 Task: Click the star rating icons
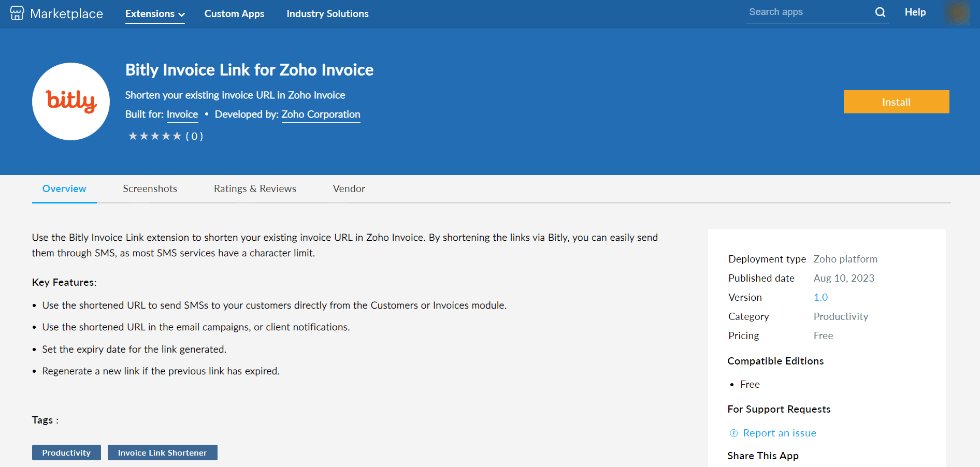tap(155, 136)
